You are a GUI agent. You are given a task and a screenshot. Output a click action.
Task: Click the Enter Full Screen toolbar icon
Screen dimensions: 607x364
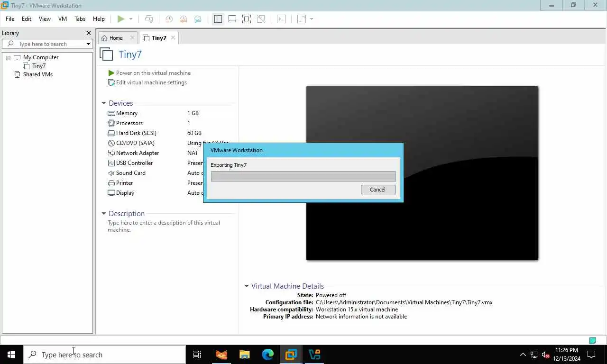[x=247, y=19]
